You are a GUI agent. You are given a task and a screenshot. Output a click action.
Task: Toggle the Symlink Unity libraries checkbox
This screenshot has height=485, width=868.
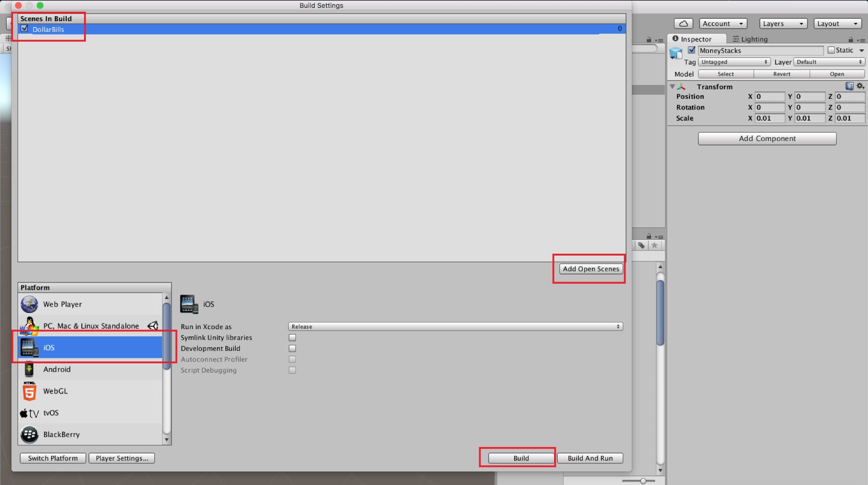click(x=292, y=337)
